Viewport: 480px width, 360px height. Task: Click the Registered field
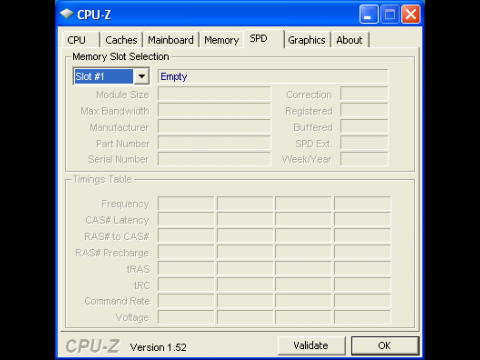[x=364, y=110]
